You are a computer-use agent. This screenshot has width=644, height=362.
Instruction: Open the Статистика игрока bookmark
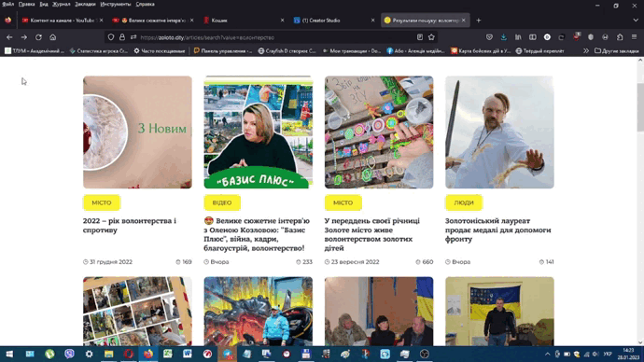pyautogui.click(x=99, y=51)
